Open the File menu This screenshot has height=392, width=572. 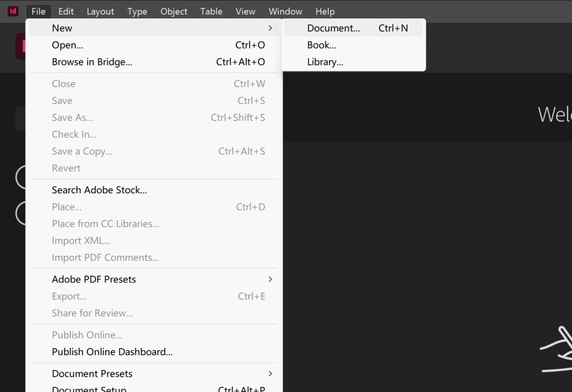(39, 11)
